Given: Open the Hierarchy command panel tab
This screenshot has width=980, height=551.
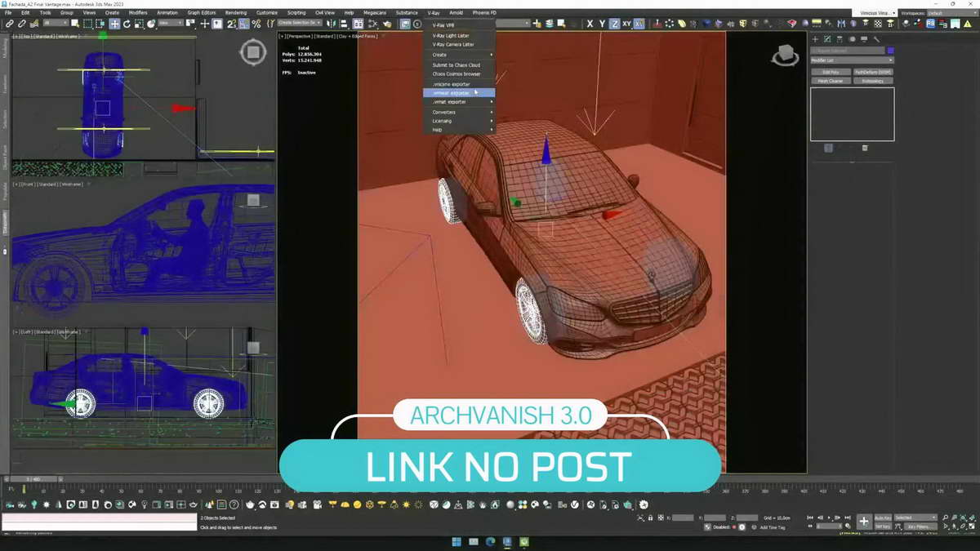Looking at the screenshot, I should coord(840,39).
